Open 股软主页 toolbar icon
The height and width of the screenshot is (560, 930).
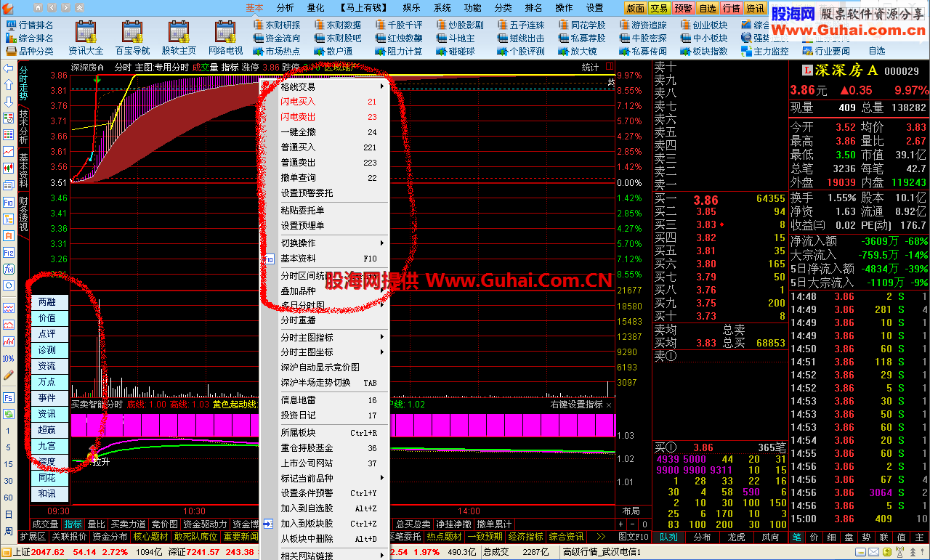click(x=179, y=37)
